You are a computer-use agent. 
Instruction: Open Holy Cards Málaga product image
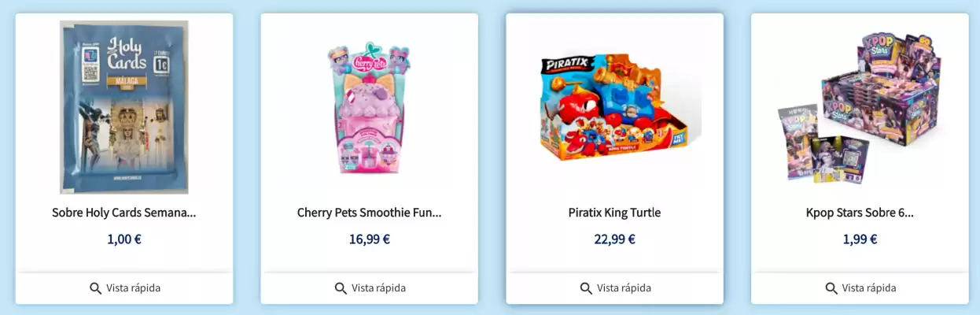124,107
